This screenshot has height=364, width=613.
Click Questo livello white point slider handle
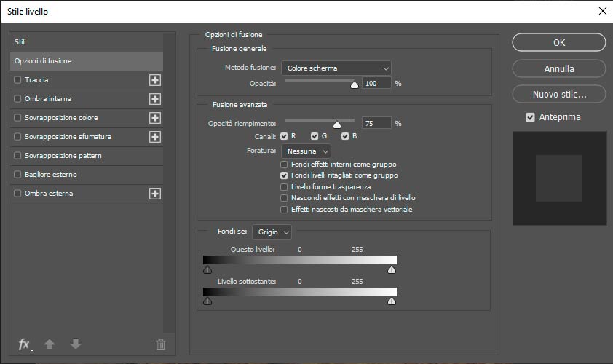click(392, 270)
